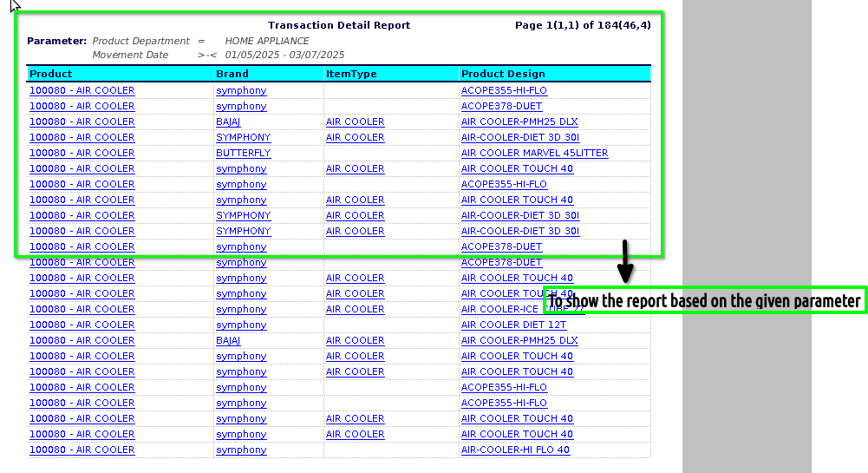The image size is (868, 473).
Task: Open AIR COOLER MARVEL 45LITTER design link
Action: 534,153
